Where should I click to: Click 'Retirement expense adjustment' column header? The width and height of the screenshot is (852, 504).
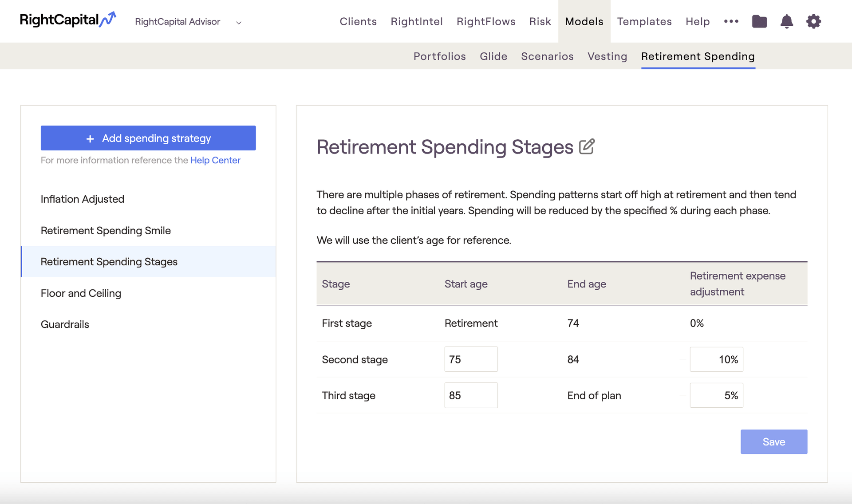pyautogui.click(x=738, y=283)
